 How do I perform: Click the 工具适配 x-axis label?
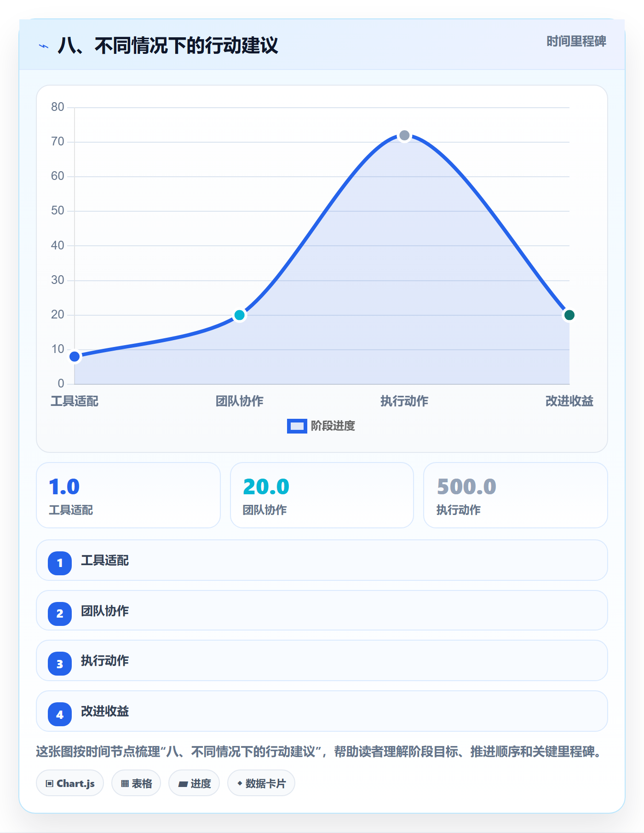[x=75, y=401]
